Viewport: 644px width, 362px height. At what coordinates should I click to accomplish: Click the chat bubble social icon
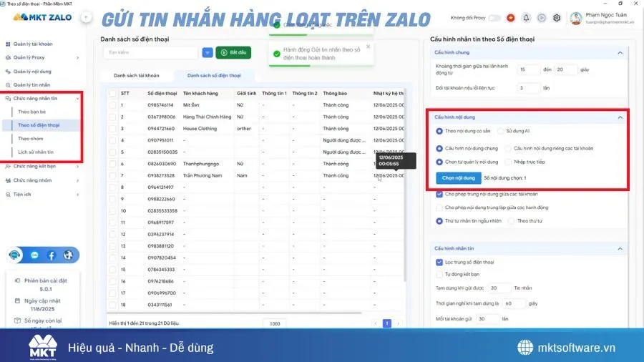[34, 255]
